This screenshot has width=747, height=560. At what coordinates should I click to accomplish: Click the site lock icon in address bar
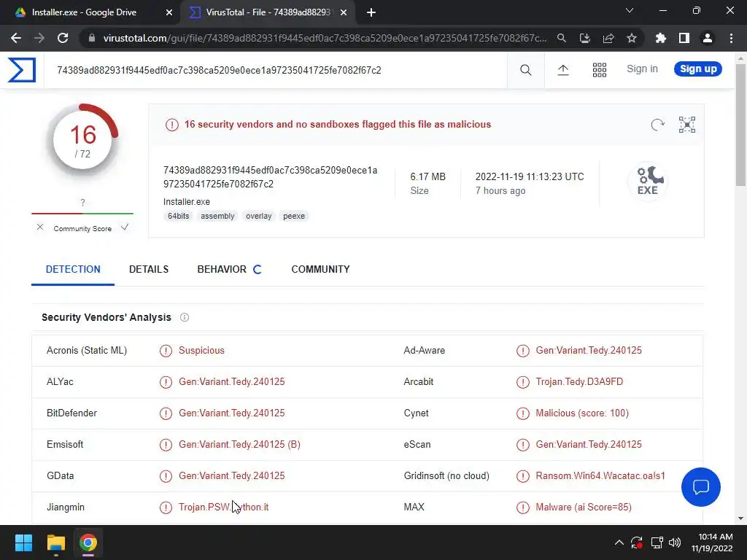92,38
